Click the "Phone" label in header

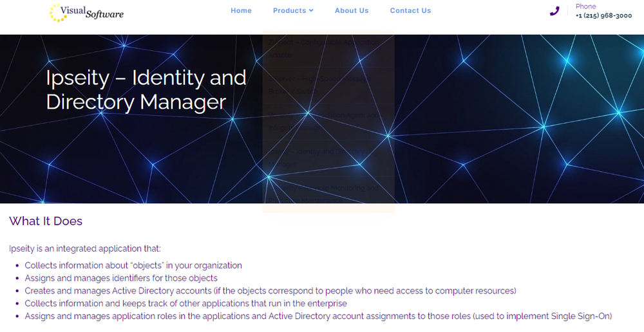(585, 6)
